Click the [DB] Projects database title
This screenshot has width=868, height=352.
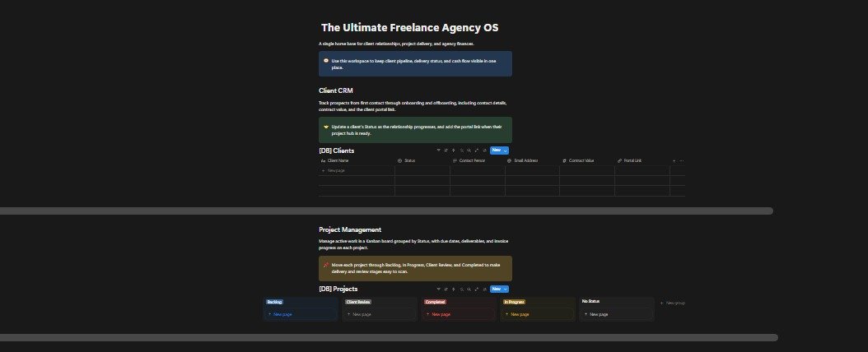click(338, 289)
